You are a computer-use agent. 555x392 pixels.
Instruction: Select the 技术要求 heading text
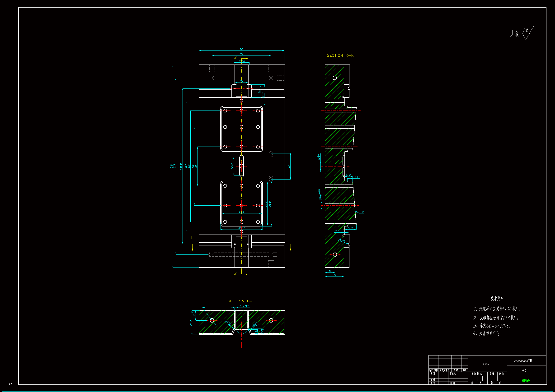(x=497, y=299)
